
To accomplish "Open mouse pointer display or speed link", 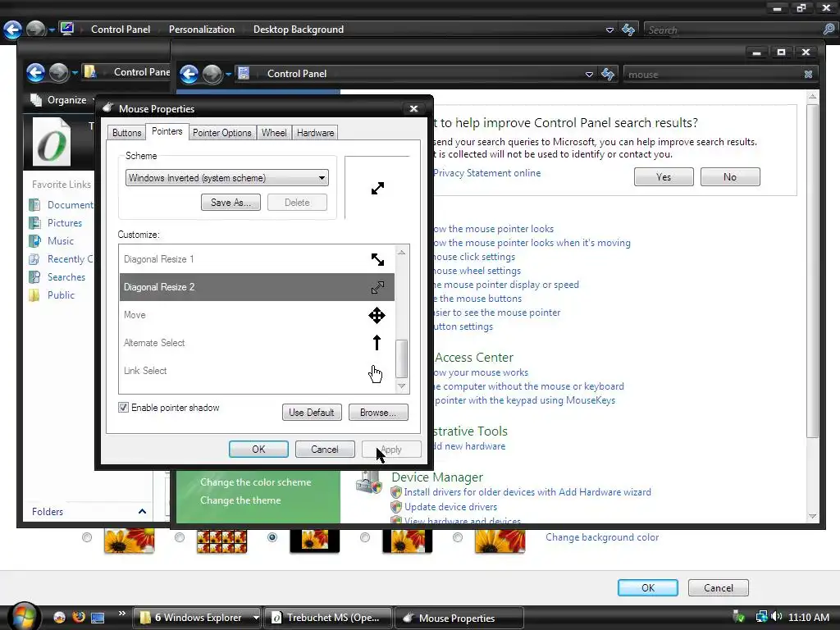I will click(x=505, y=285).
